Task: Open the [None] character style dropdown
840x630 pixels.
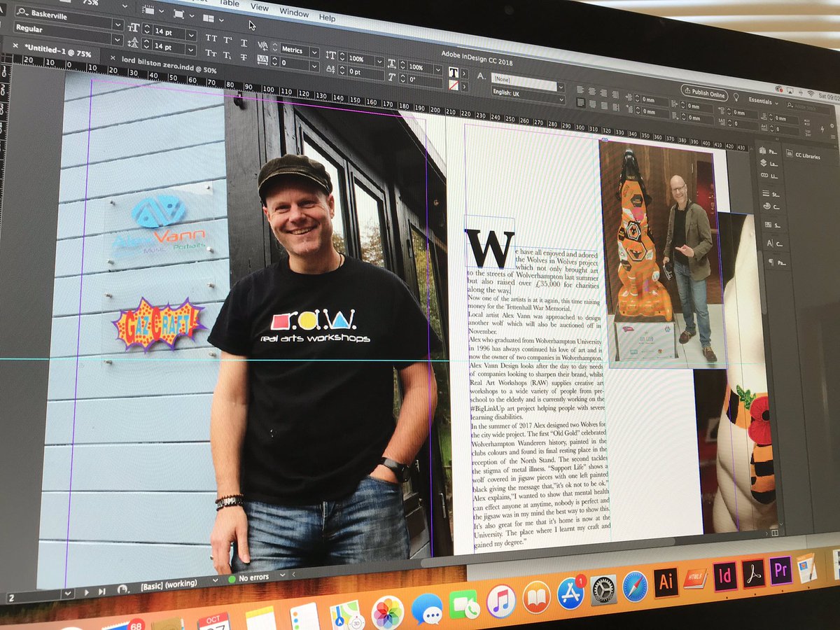Action: pos(561,87)
